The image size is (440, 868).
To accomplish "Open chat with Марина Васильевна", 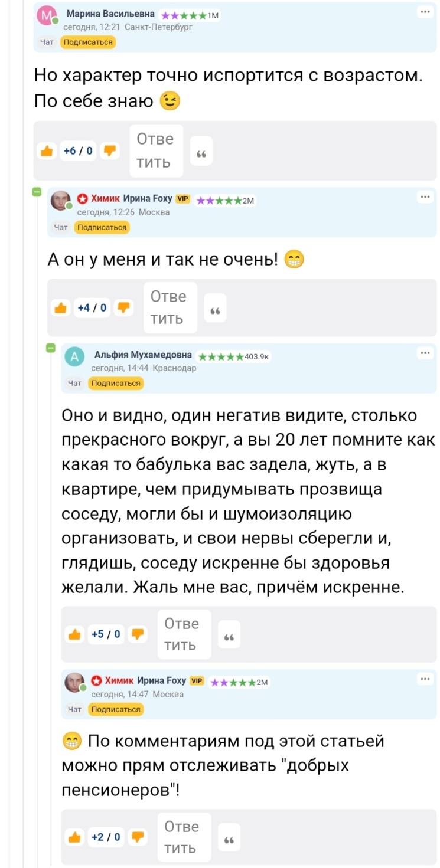I will (46, 42).
